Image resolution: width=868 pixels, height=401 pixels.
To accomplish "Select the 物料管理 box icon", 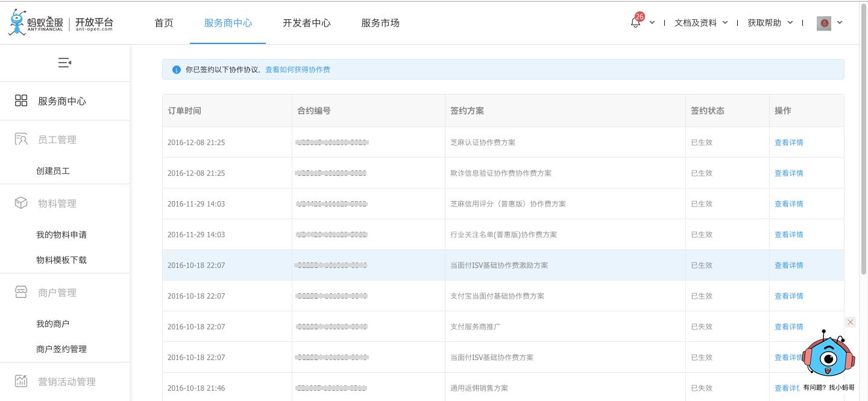I will point(20,203).
